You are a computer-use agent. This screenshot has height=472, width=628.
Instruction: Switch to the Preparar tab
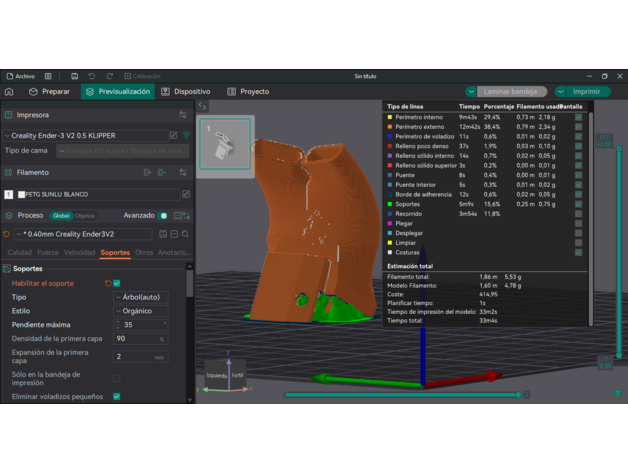(49, 91)
